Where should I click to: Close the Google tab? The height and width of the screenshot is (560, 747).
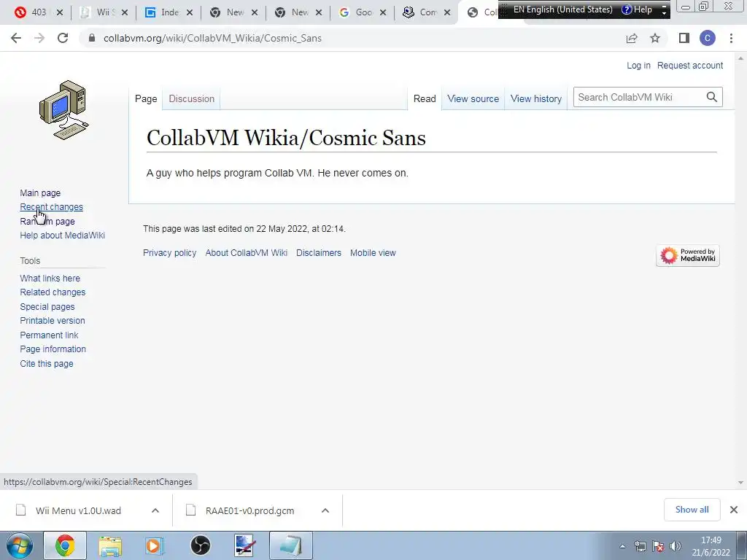click(383, 12)
